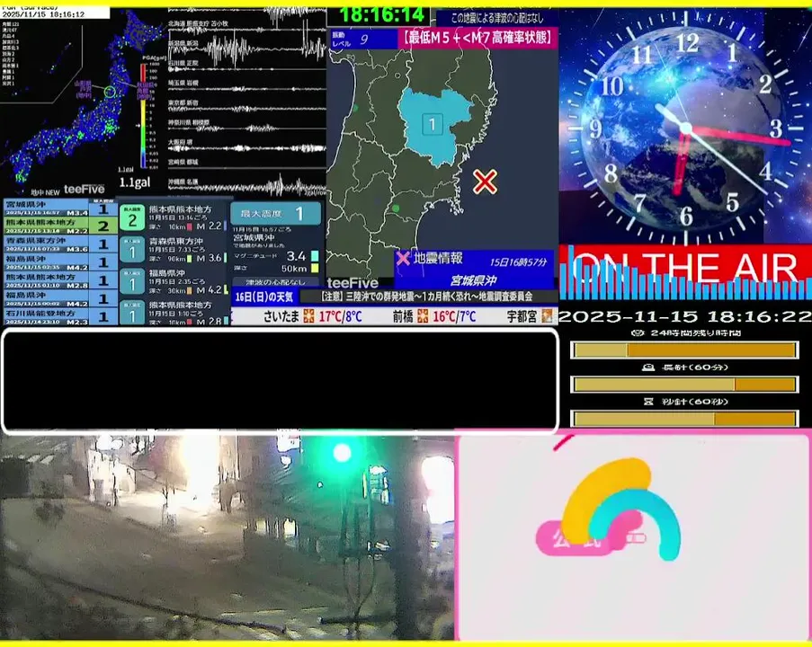812x647 pixels.
Task: Click the hourglass icon beside 秒針(60秒)
Action: point(647,402)
